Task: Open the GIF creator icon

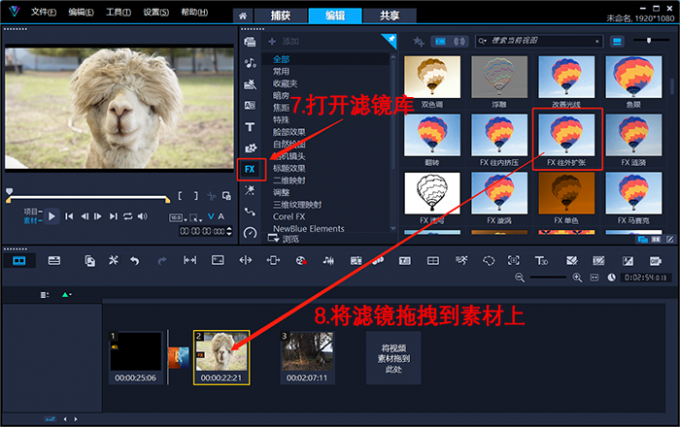Action: (x=655, y=261)
